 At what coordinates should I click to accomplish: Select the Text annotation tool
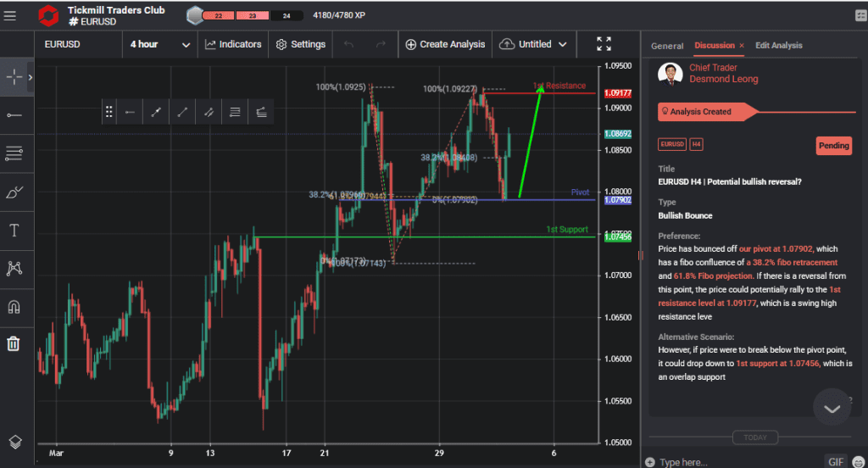click(x=14, y=231)
